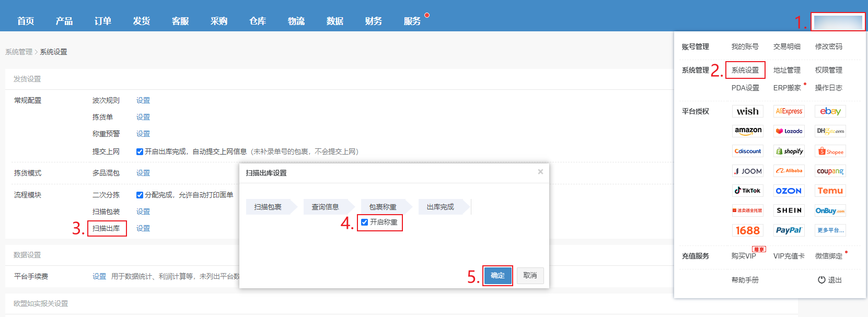This screenshot has height=317, width=868.
Task: Open the Temu platform authorization
Action: pyautogui.click(x=830, y=191)
